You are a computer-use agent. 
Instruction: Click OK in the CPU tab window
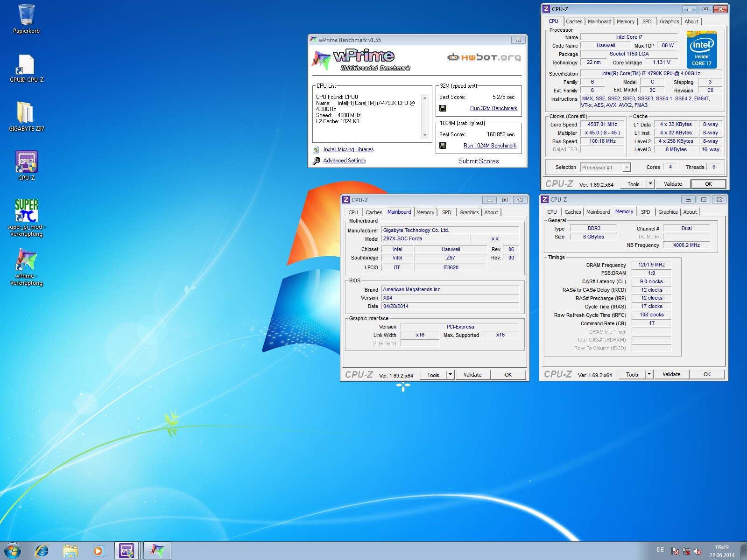pos(708,184)
